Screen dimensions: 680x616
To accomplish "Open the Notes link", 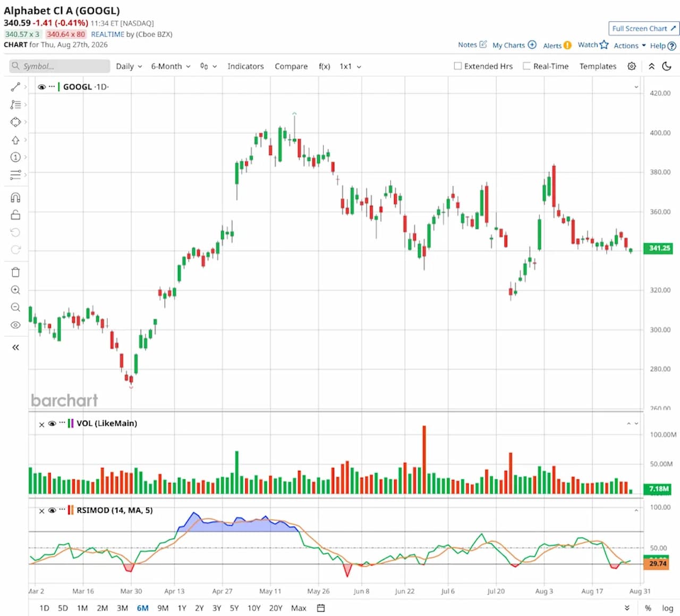I will [x=472, y=45].
